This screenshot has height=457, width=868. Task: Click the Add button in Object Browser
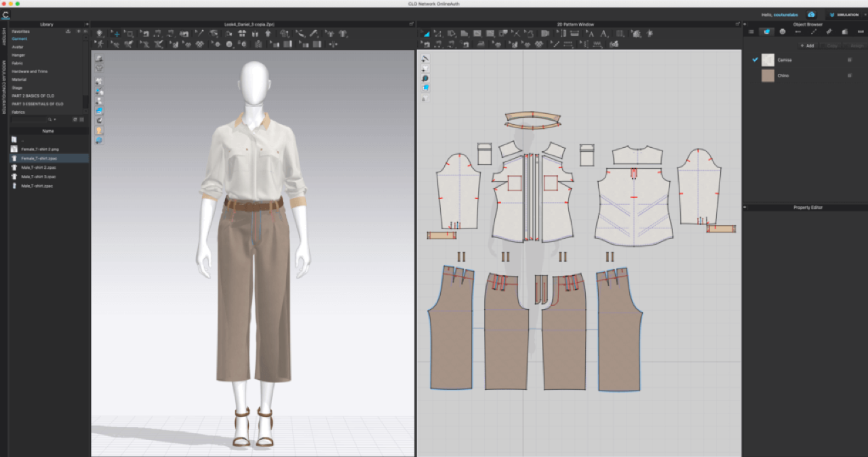pos(808,45)
